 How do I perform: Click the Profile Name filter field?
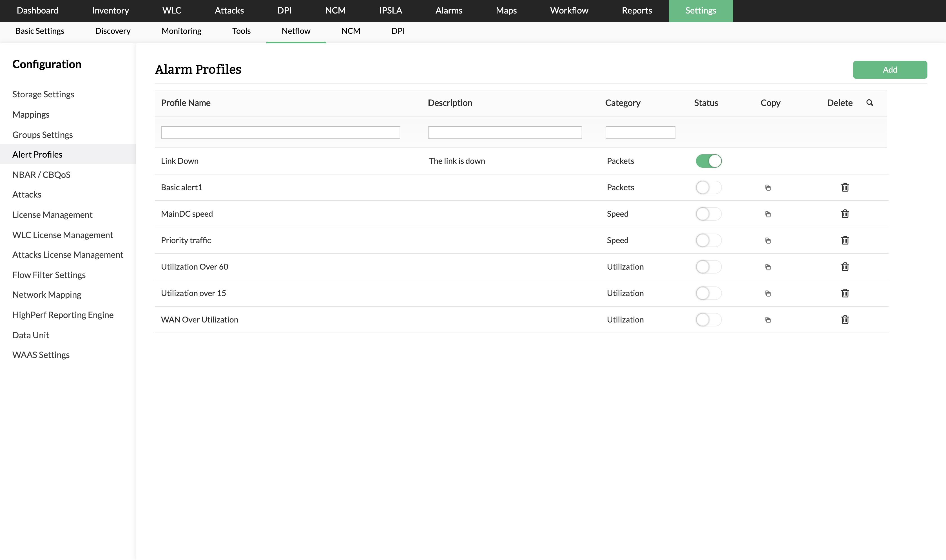point(280,133)
